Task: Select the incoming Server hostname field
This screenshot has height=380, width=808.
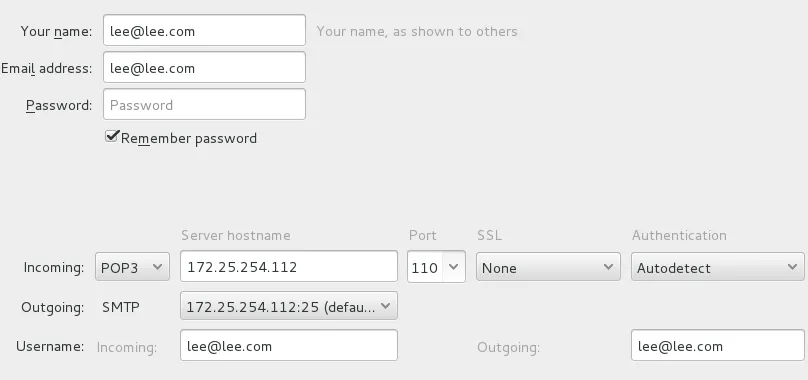Action: [289, 267]
